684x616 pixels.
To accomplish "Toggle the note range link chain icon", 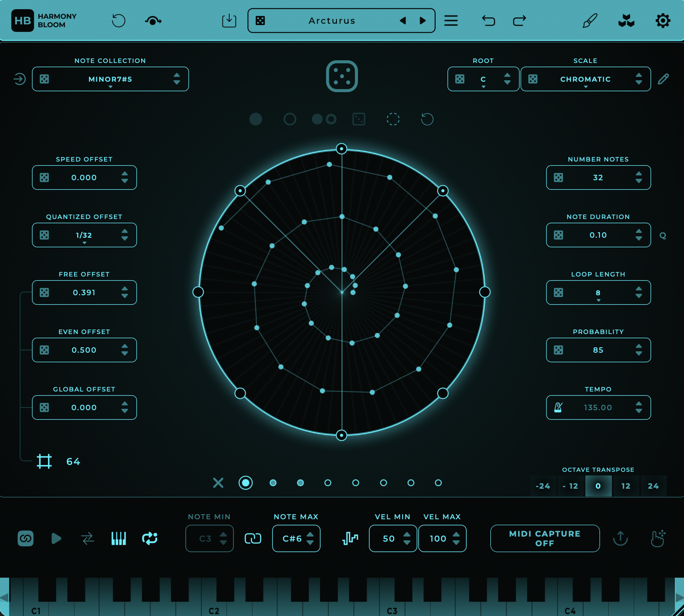I will pos(253,538).
